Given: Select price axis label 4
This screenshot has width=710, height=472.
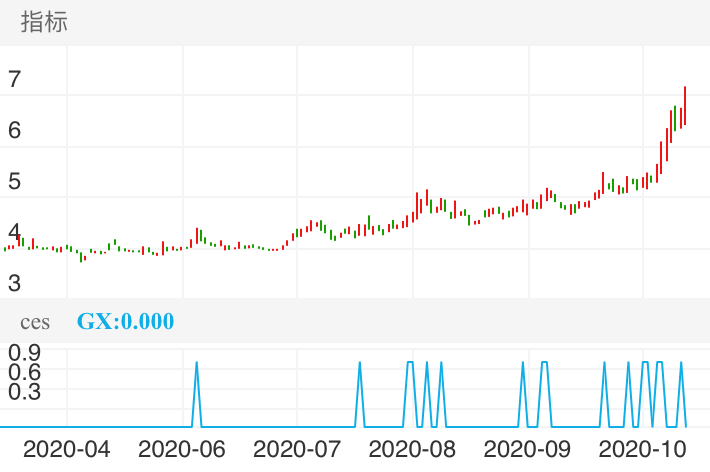Looking at the screenshot, I should 14,232.
